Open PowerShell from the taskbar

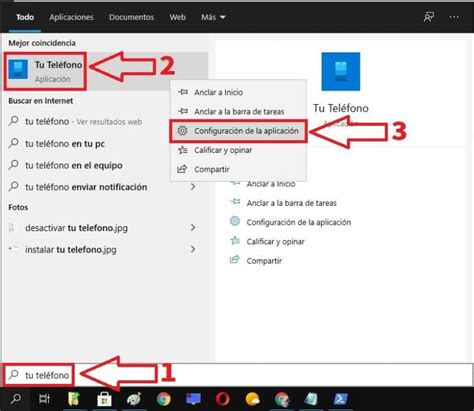click(340, 399)
